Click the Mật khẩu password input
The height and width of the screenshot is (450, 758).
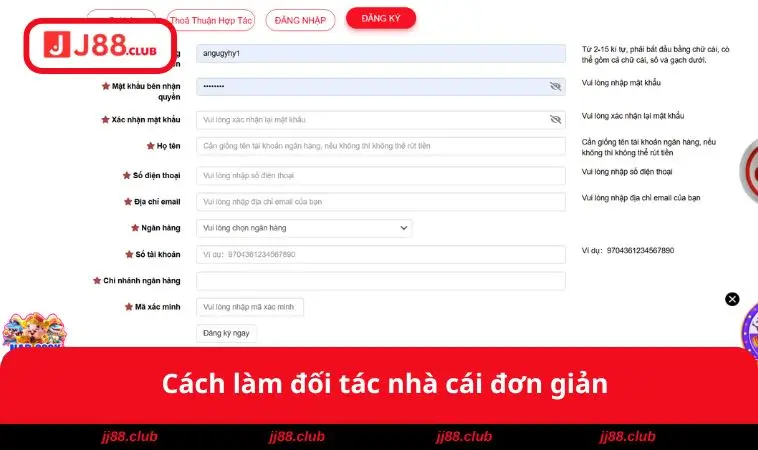(x=381, y=87)
